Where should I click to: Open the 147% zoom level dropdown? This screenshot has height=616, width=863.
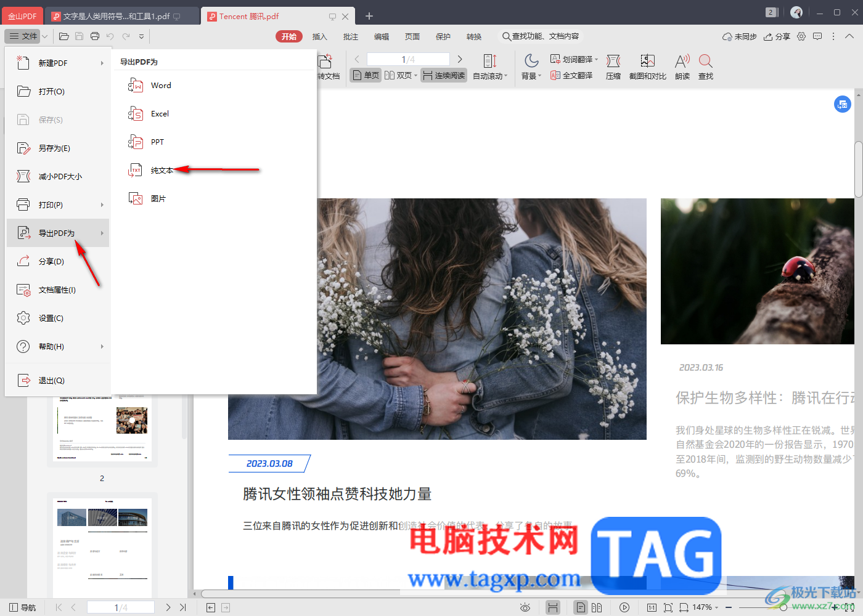tap(705, 607)
